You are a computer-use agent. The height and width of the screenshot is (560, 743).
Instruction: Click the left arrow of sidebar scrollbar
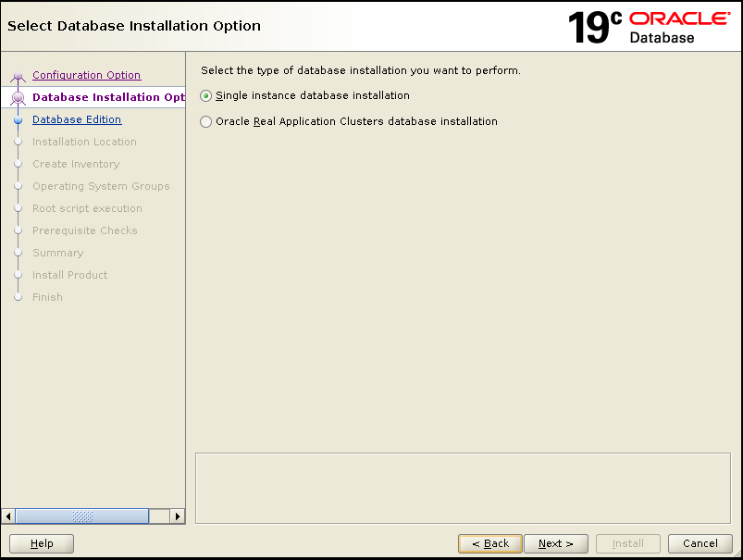click(8, 516)
